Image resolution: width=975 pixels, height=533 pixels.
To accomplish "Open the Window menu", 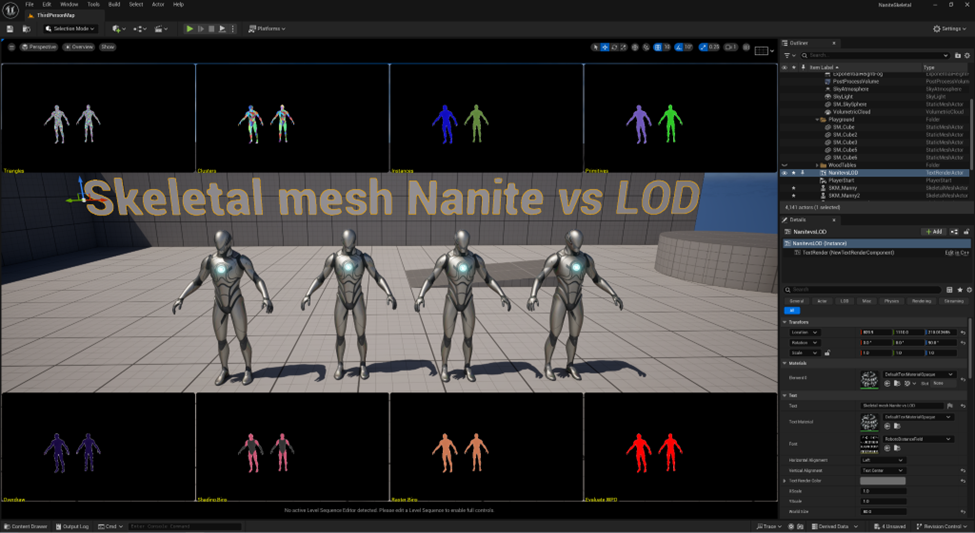I will [x=69, y=4].
